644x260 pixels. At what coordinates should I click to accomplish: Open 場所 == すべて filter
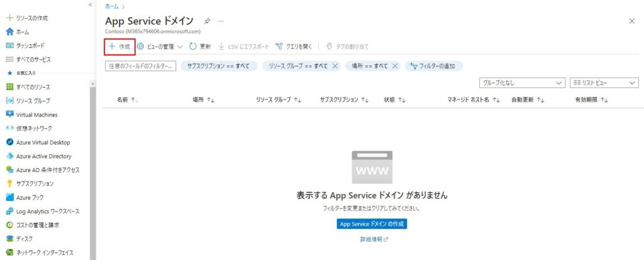tap(369, 66)
